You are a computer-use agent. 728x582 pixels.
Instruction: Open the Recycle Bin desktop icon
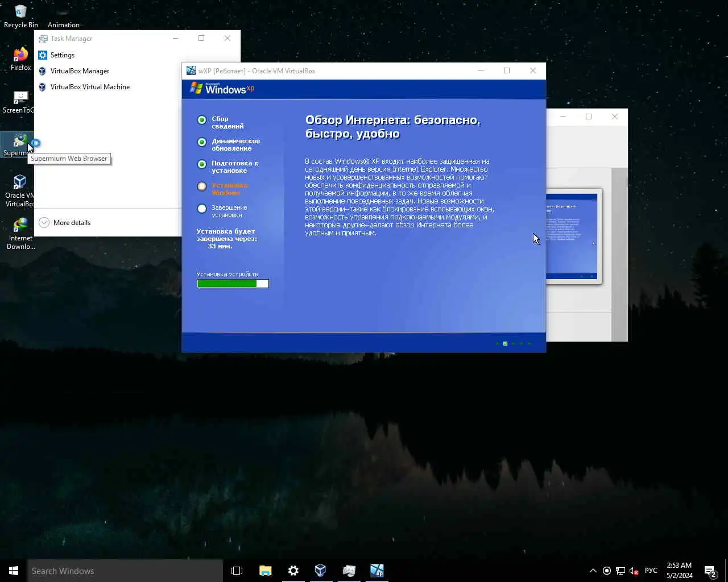[20, 16]
